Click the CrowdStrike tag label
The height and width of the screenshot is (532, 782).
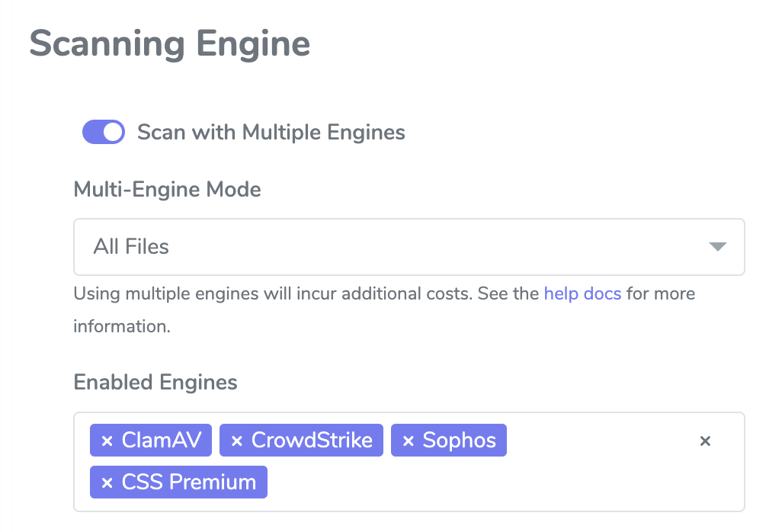click(x=312, y=441)
